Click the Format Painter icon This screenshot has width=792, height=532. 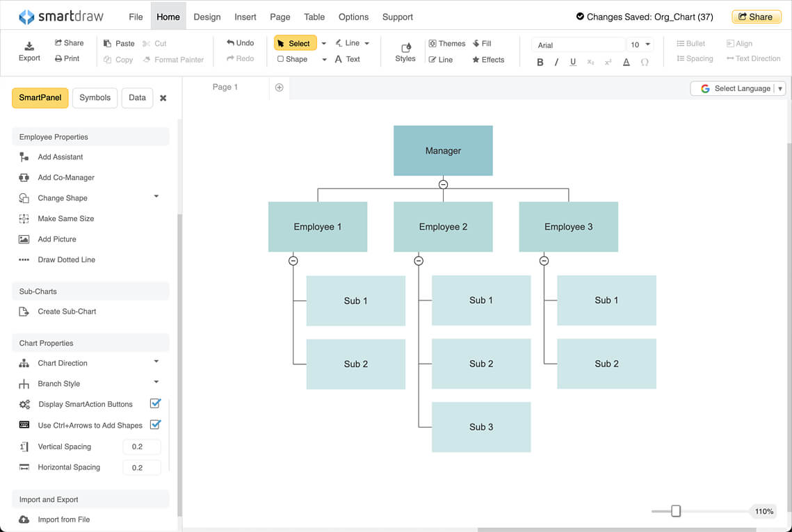coord(145,60)
